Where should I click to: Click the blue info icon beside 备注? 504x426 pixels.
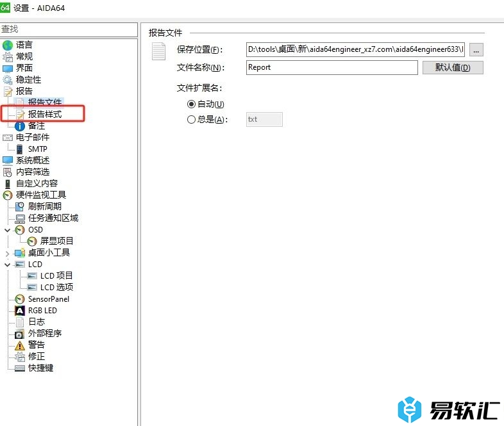click(20, 126)
